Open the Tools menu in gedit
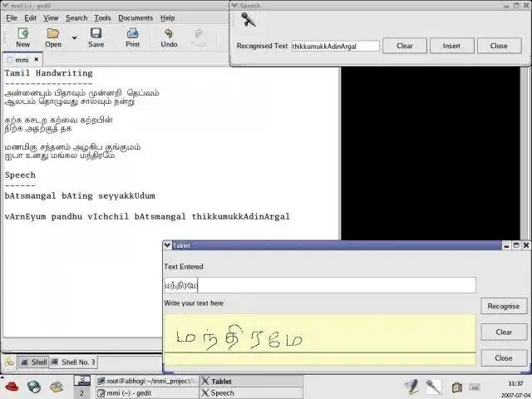This screenshot has width=532, height=399. click(102, 18)
